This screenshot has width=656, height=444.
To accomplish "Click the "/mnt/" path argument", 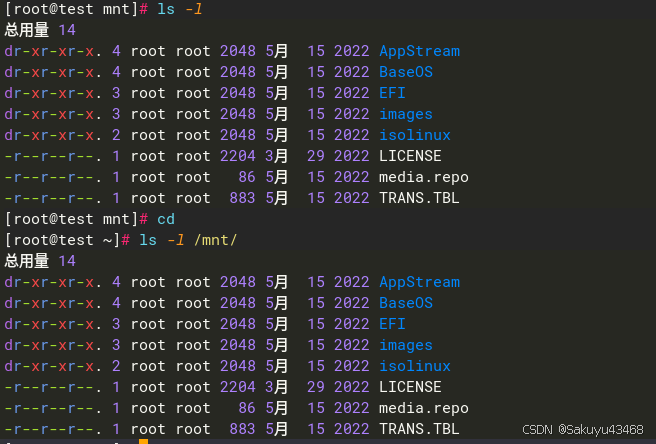I will pyautogui.click(x=215, y=240).
